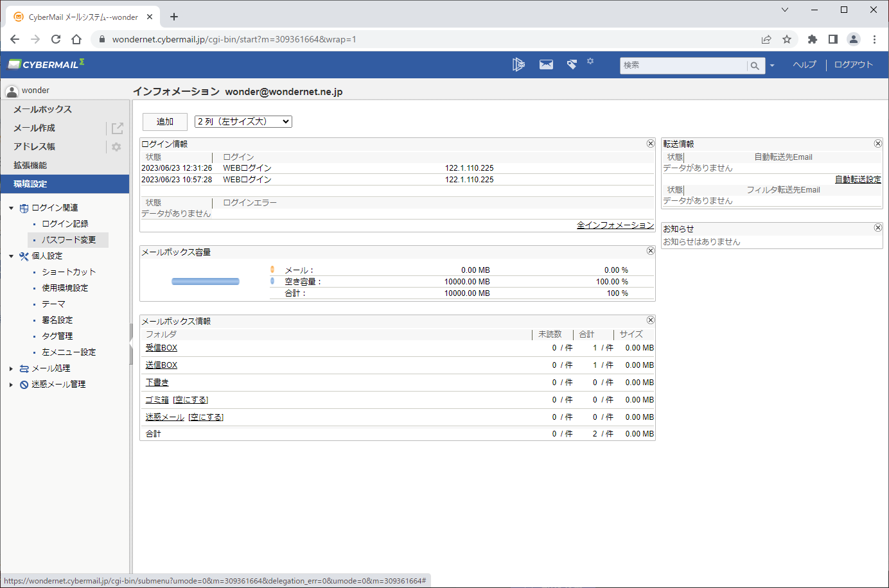The image size is (889, 588).
Task: Click the CYBERMAIL logo
Action: point(46,64)
